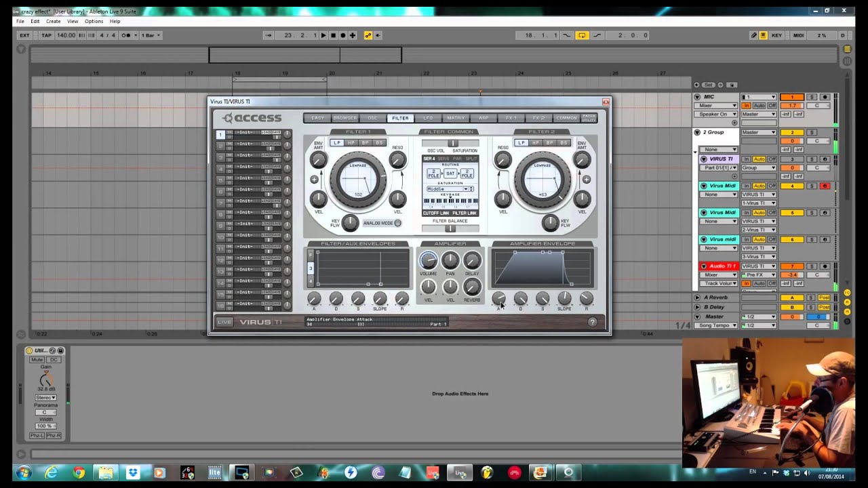This screenshot has width=868, height=488.
Task: Open the View menu
Action: [73, 21]
